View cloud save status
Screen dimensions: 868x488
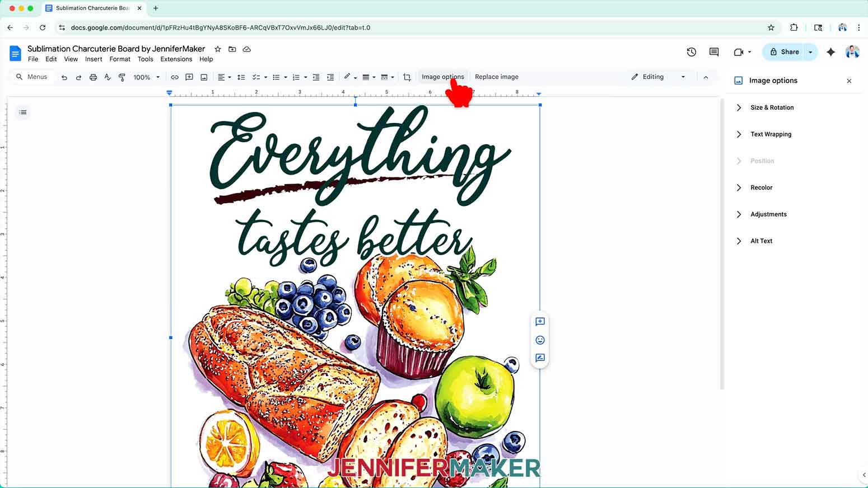pyautogui.click(x=246, y=49)
